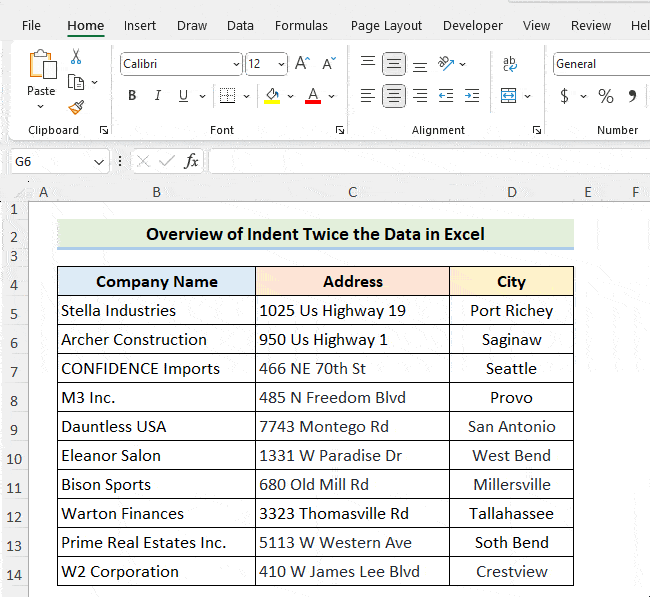Screen dimensions: 650x597
Task: Apply Accounting dollar number format
Action: [564, 96]
